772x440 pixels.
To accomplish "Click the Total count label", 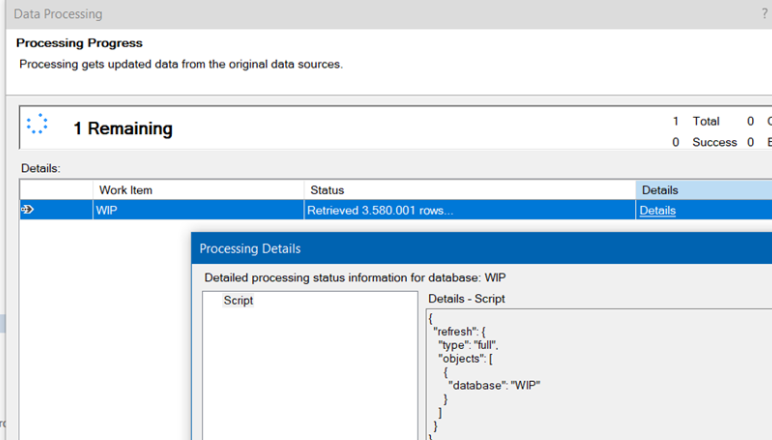I will click(x=706, y=121).
